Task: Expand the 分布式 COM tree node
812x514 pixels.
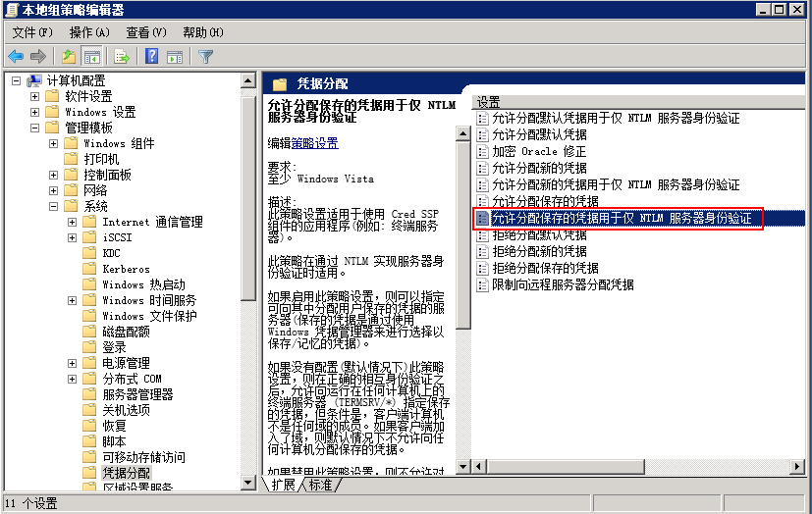Action: pyautogui.click(x=72, y=379)
